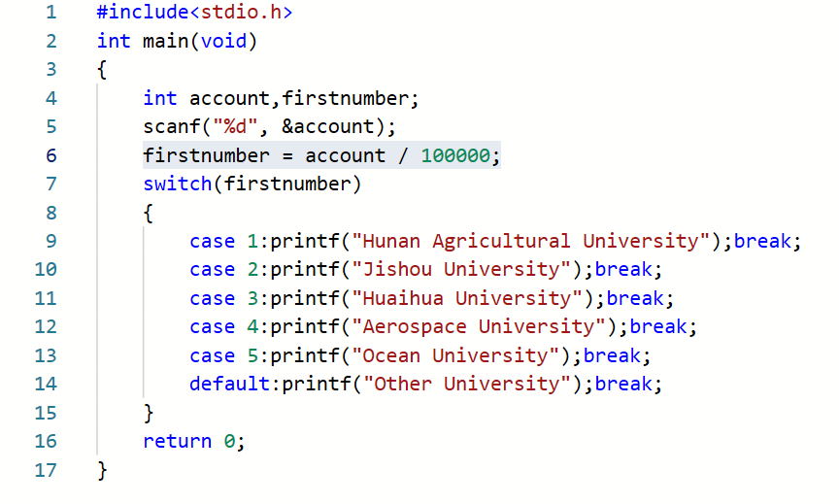Click line number 6 in the gutter

click(x=50, y=155)
